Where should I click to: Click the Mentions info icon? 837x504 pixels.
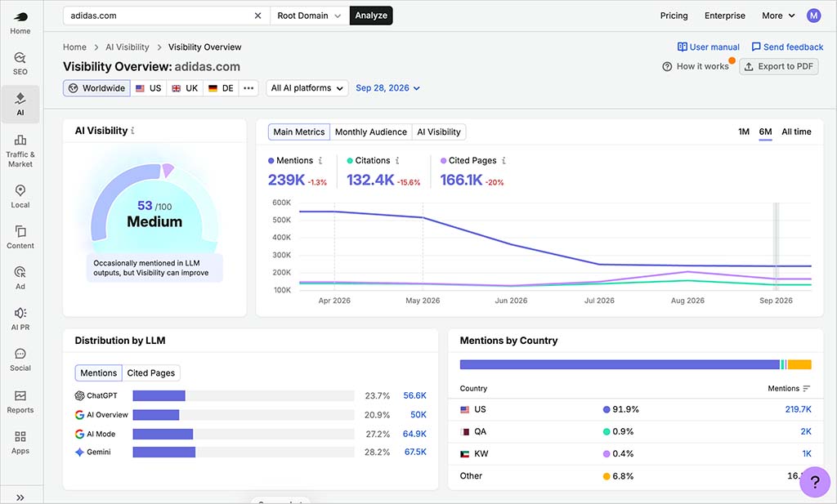320,161
